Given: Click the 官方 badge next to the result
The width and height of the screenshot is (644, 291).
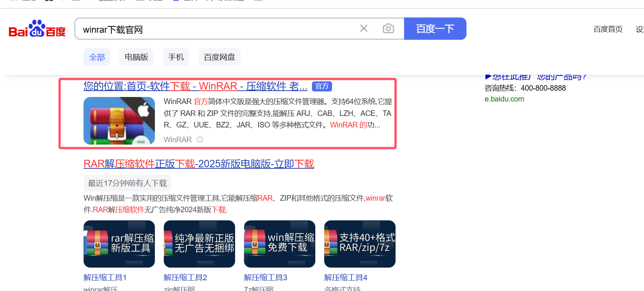Looking at the screenshot, I should pyautogui.click(x=322, y=86).
